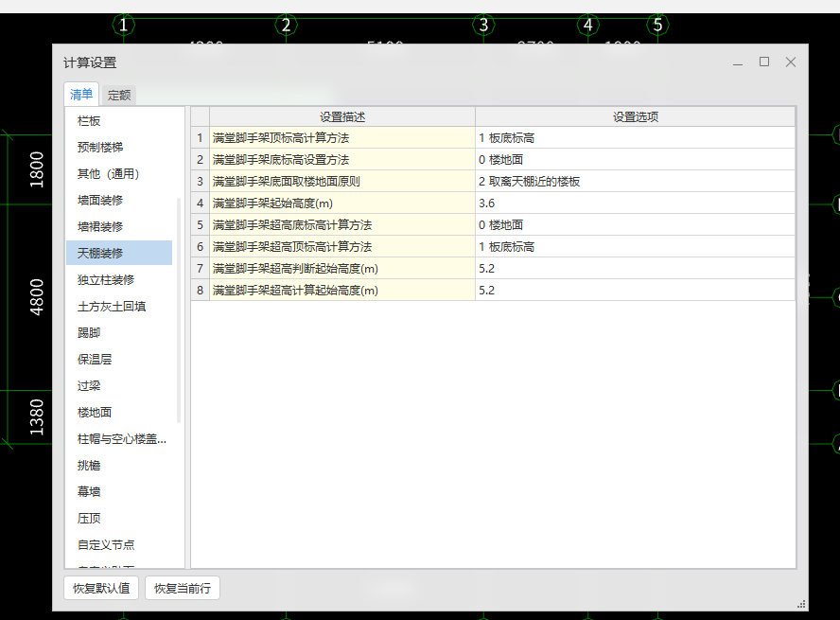Select 挑檐 in the category list

coord(119,465)
